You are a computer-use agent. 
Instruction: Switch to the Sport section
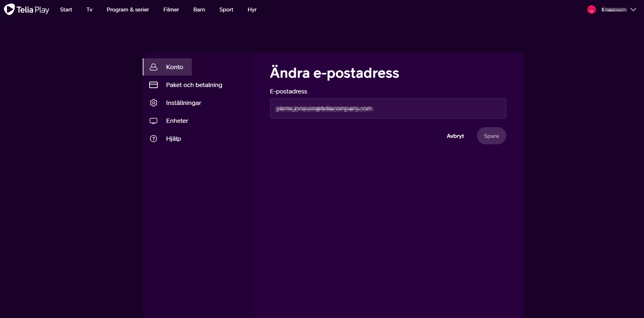(226, 10)
